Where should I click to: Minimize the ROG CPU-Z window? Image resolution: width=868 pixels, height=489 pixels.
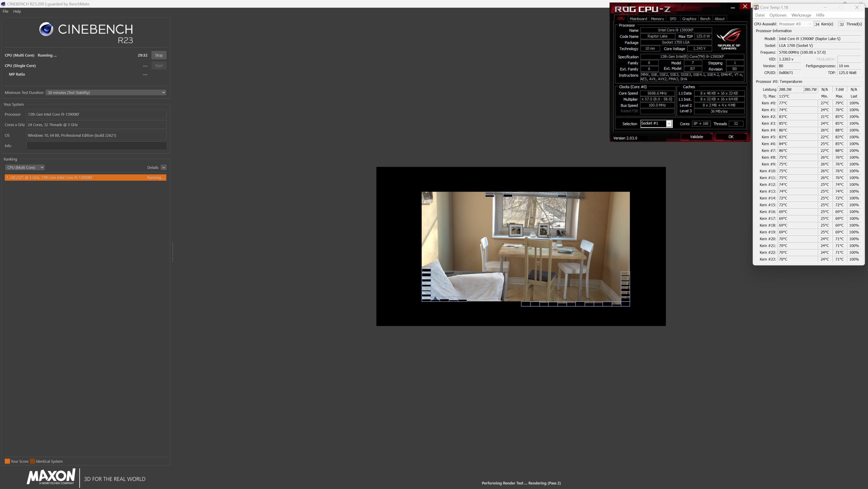click(x=733, y=7)
